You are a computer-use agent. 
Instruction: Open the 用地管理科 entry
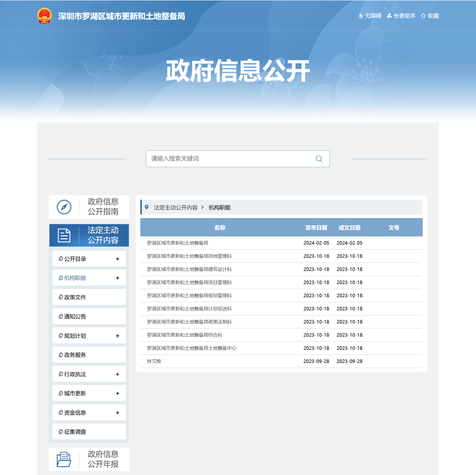point(189,256)
